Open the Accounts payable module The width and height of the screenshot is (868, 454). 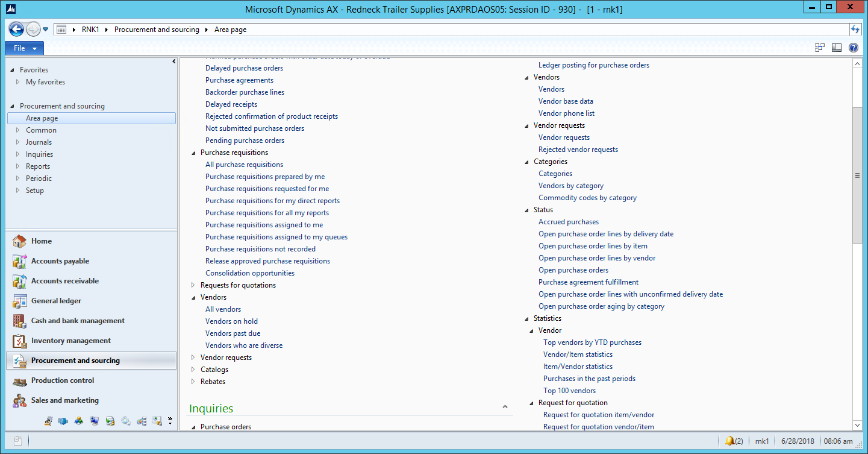coord(91,261)
